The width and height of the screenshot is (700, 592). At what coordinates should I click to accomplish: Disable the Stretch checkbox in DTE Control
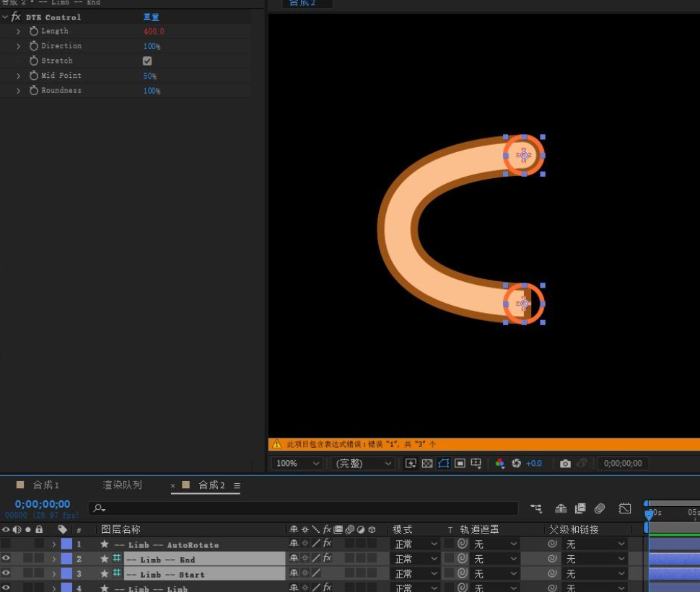coord(147,61)
